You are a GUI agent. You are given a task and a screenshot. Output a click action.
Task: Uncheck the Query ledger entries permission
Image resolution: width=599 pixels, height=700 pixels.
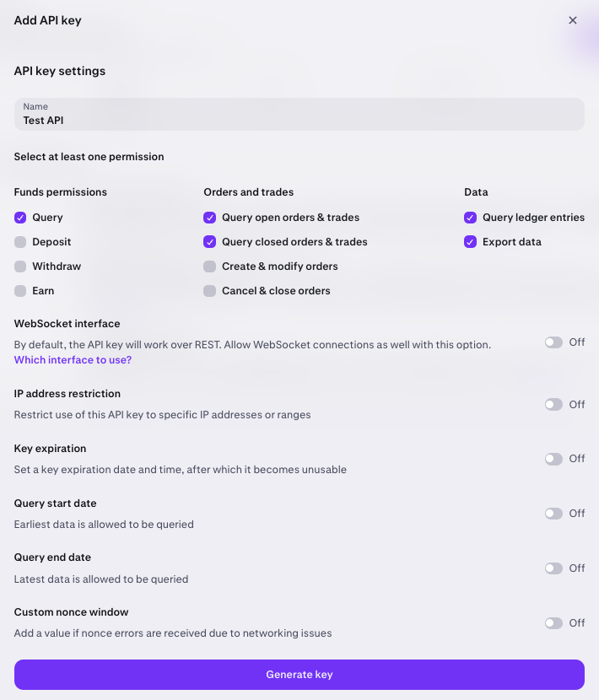click(x=470, y=218)
